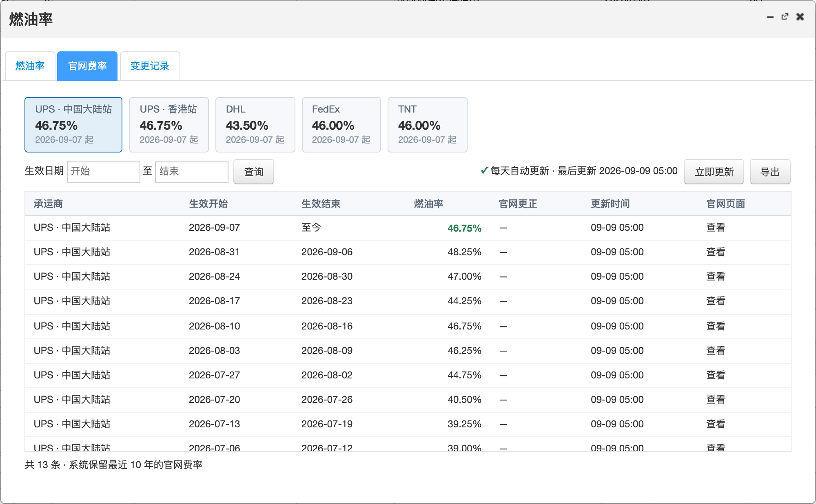816x504 pixels.
Task: Focus the 开始 effective date field
Action: pyautogui.click(x=104, y=171)
